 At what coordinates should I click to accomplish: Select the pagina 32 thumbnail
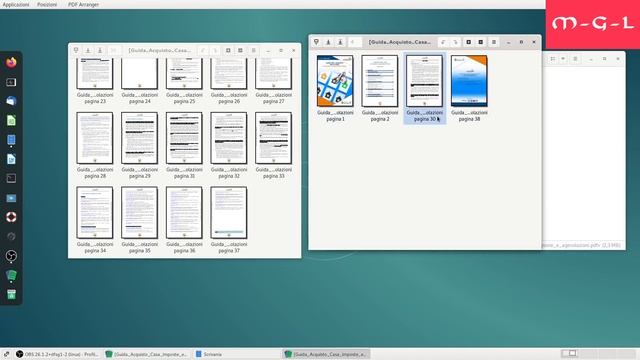click(x=229, y=138)
